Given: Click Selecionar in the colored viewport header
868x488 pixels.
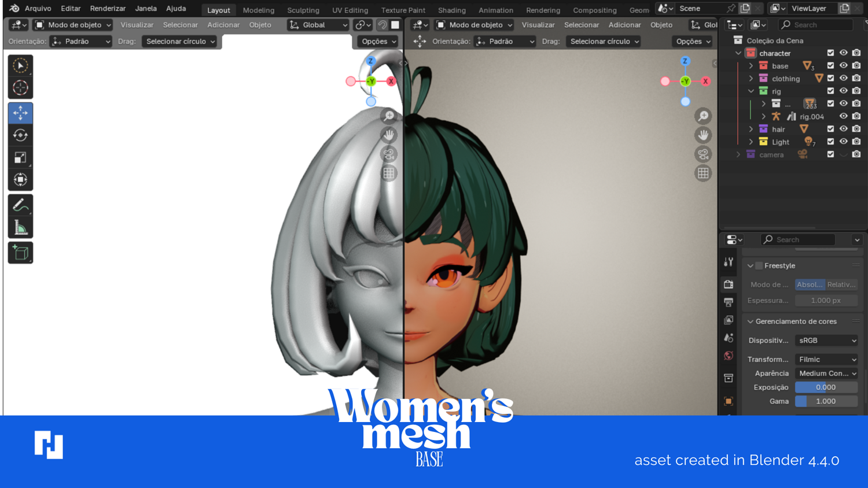Looking at the screenshot, I should pos(582,25).
